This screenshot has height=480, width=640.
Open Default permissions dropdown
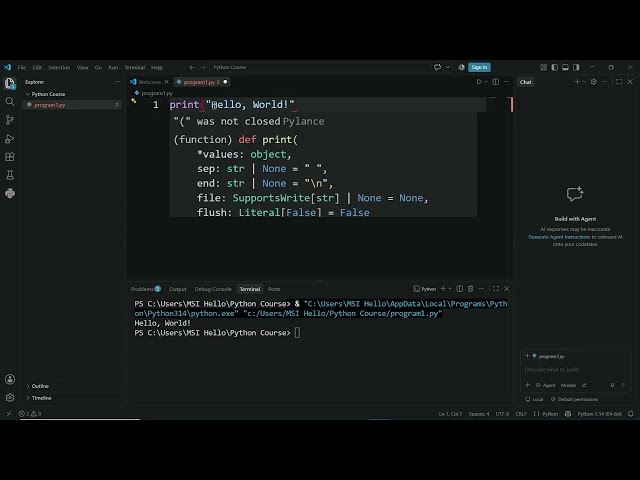tap(574, 399)
